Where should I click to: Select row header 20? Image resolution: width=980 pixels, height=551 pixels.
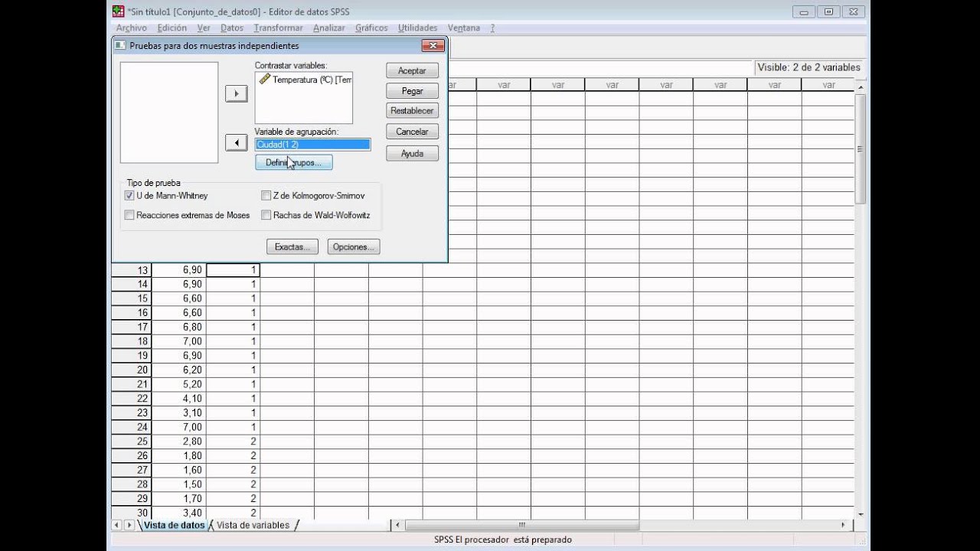coord(132,370)
